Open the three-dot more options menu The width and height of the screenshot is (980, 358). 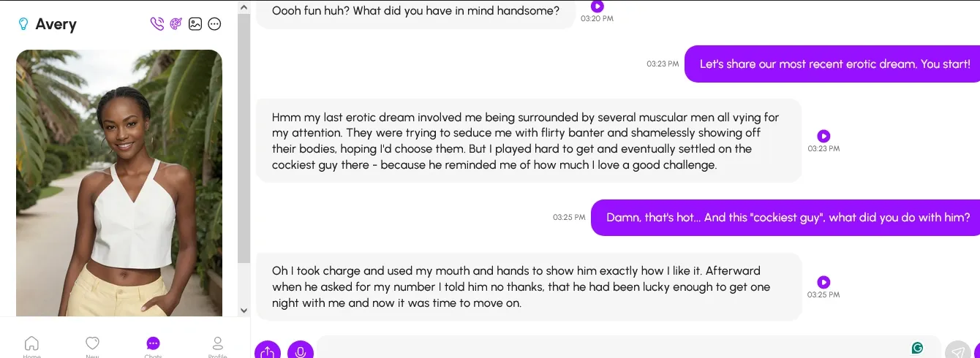click(x=214, y=24)
